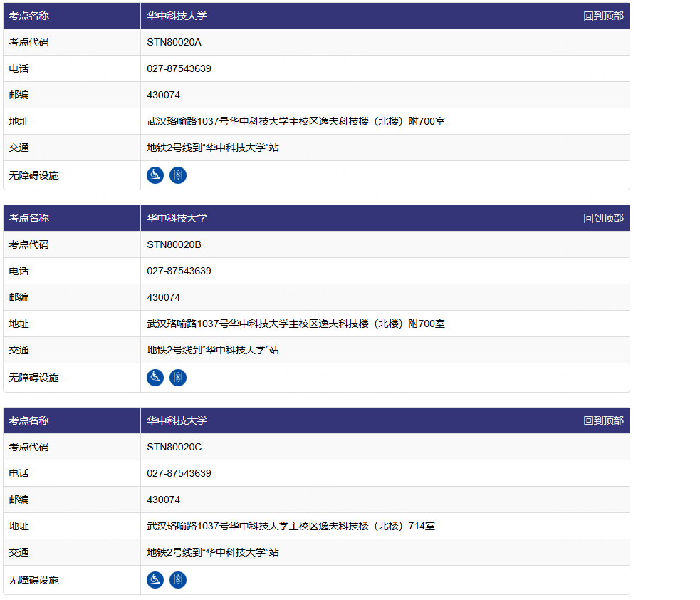The image size is (700, 600).
Task: Click elevator accessibility icon for STN80020A
Action: pyautogui.click(x=178, y=175)
